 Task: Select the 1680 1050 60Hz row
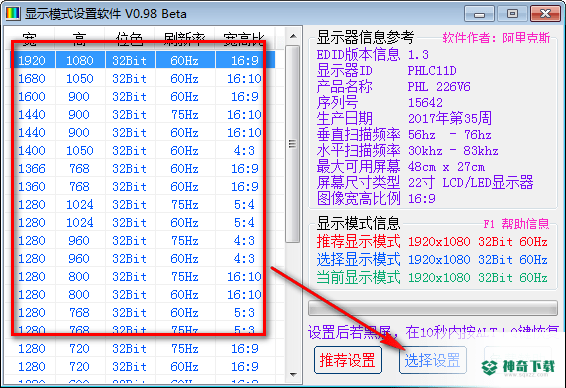142,78
